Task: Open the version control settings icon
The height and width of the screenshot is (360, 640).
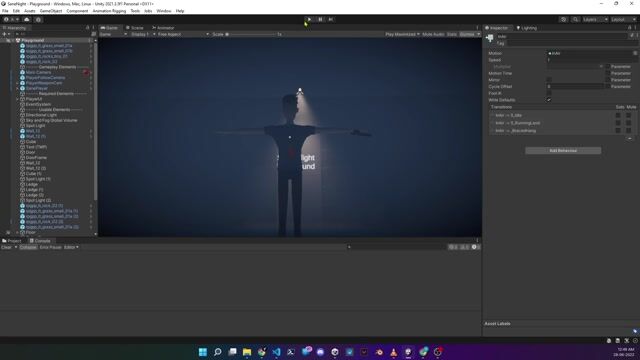Action: [x=38, y=20]
